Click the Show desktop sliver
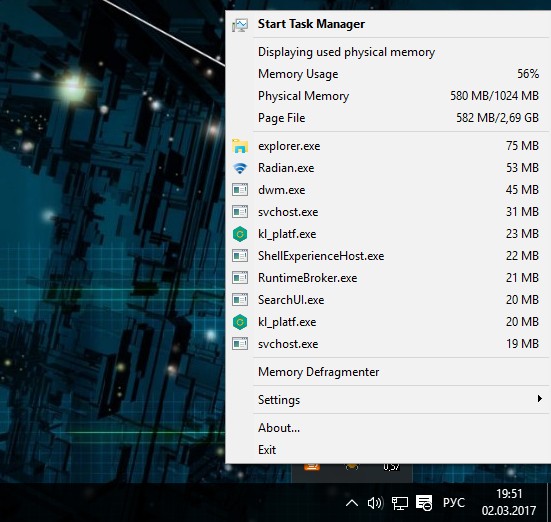 click(x=549, y=502)
